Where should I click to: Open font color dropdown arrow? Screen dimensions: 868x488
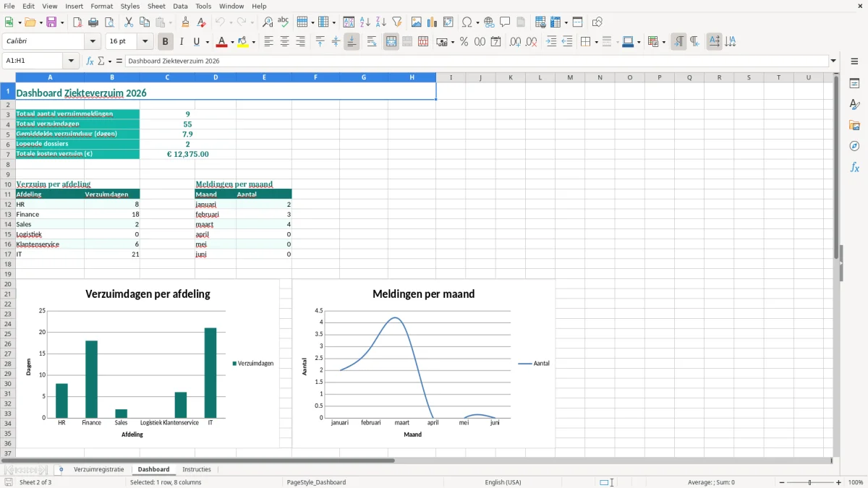(231, 42)
